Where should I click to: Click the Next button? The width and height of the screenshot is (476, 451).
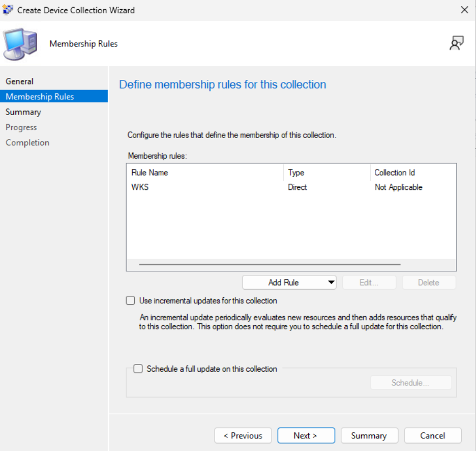(306, 435)
